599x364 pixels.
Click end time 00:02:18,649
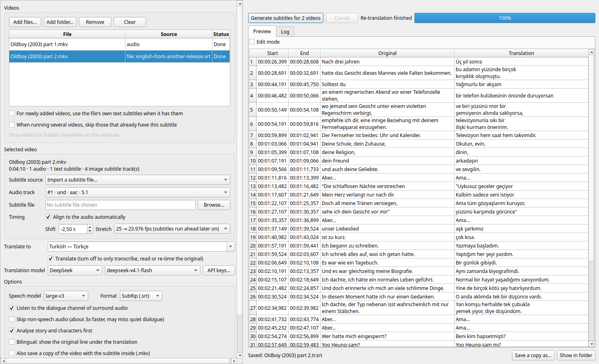click(304, 280)
